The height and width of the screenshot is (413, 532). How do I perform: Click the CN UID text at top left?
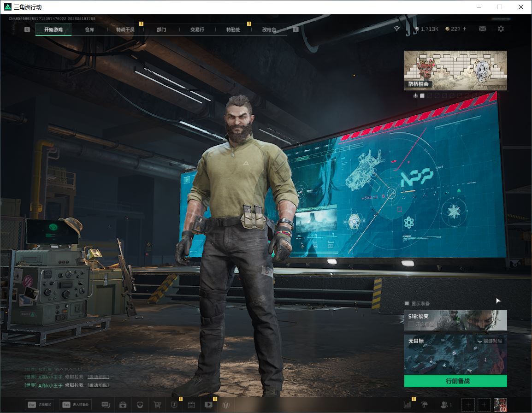click(52, 18)
